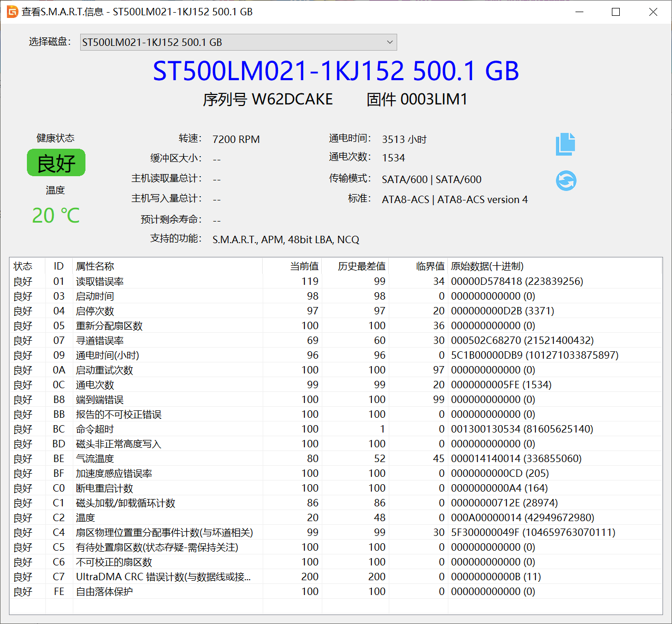Image resolution: width=672 pixels, height=624 pixels.
Task: Click the large blue ST500LM021-1KJ152 title
Action: (335, 71)
